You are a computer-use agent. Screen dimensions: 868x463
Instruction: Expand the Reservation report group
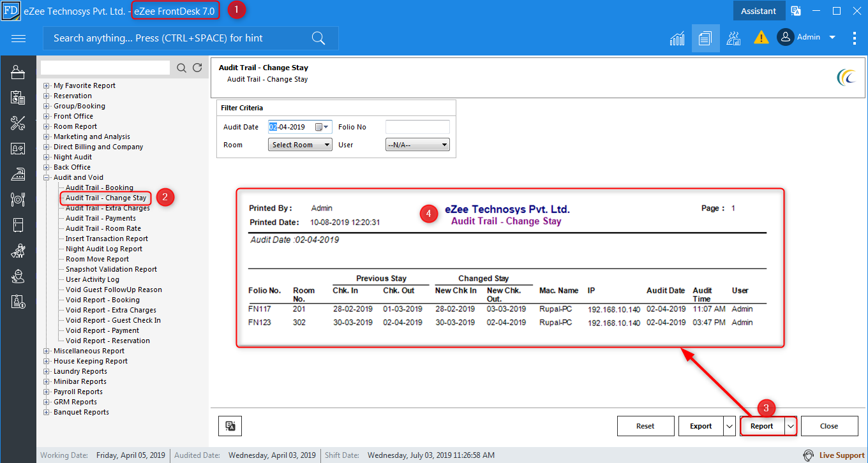pos(46,96)
